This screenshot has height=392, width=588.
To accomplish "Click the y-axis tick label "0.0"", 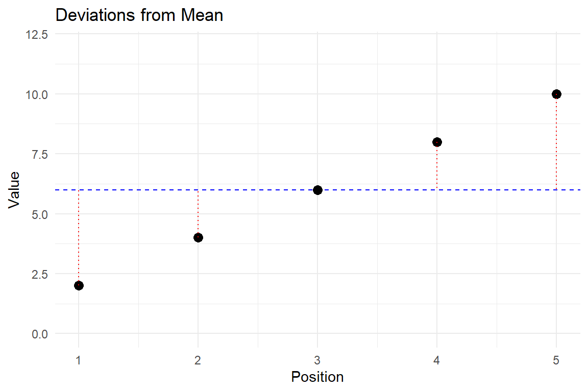I will click(40, 334).
